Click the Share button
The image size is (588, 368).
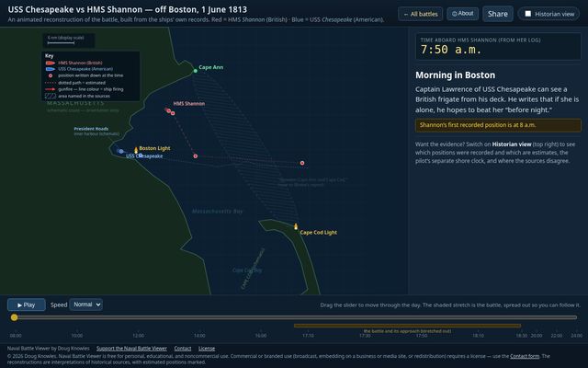[498, 14]
